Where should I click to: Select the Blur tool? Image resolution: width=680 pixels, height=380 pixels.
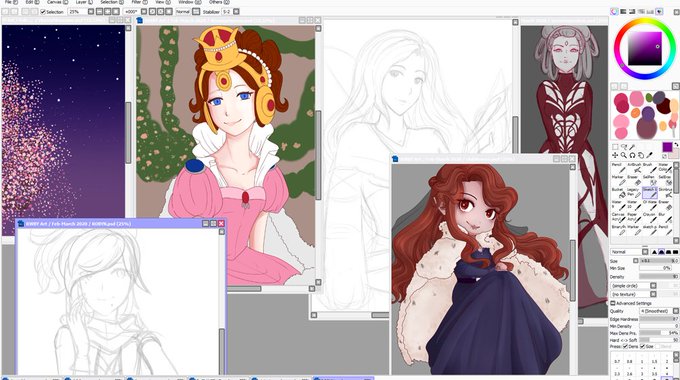tap(665, 219)
